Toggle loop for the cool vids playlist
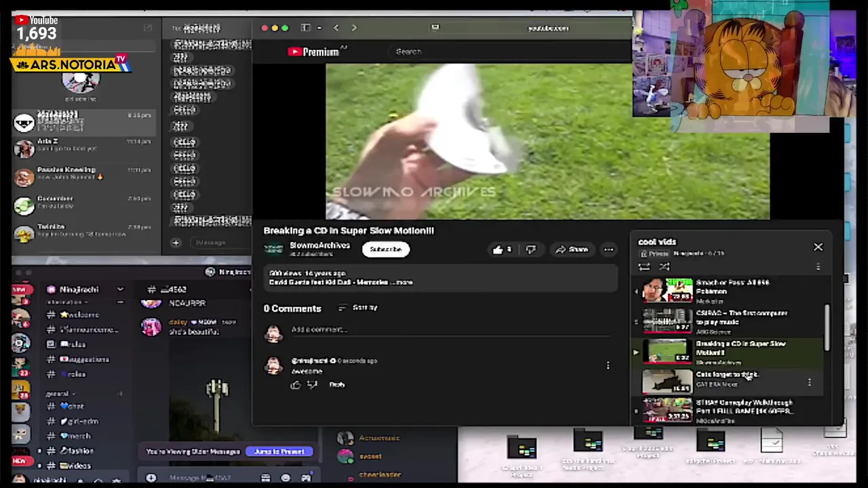The width and height of the screenshot is (868, 488). point(644,267)
